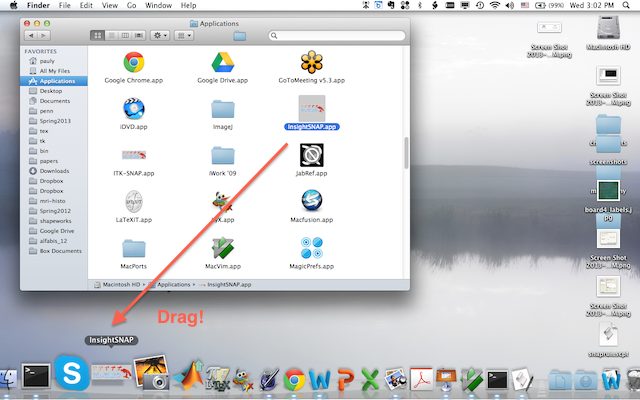
Task: Click the Finder window vertical scrollbar
Action: point(406,153)
